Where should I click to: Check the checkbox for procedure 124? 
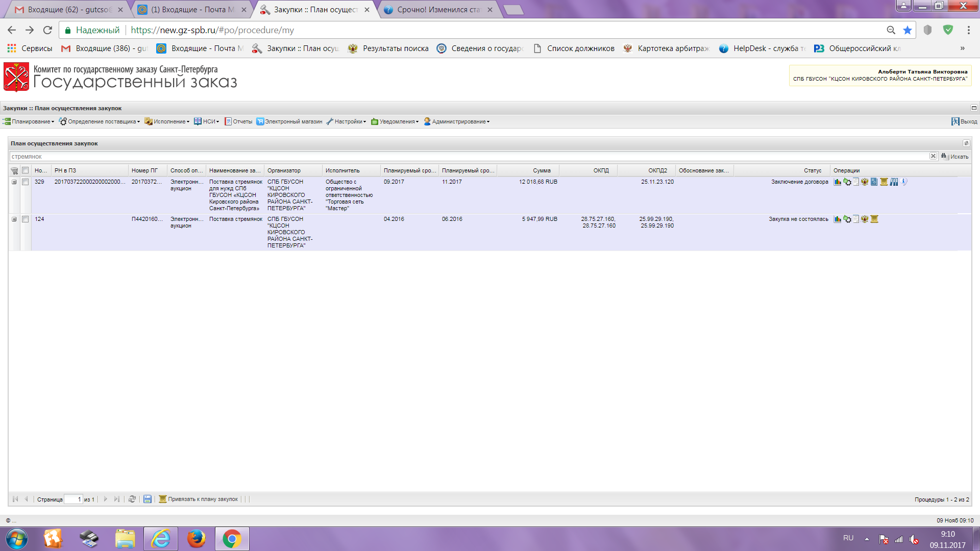(x=25, y=219)
